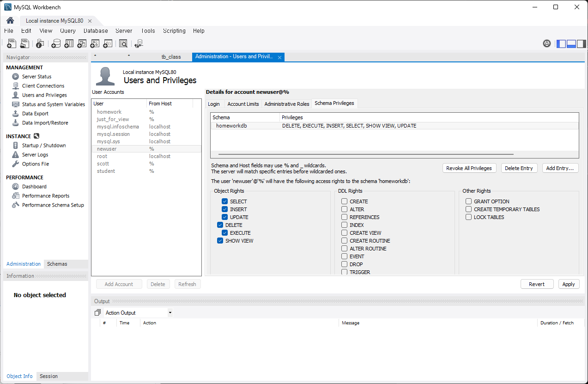The width and height of the screenshot is (588, 384).
Task: Toggle the left sidebar panel icon
Action: [x=561, y=44]
